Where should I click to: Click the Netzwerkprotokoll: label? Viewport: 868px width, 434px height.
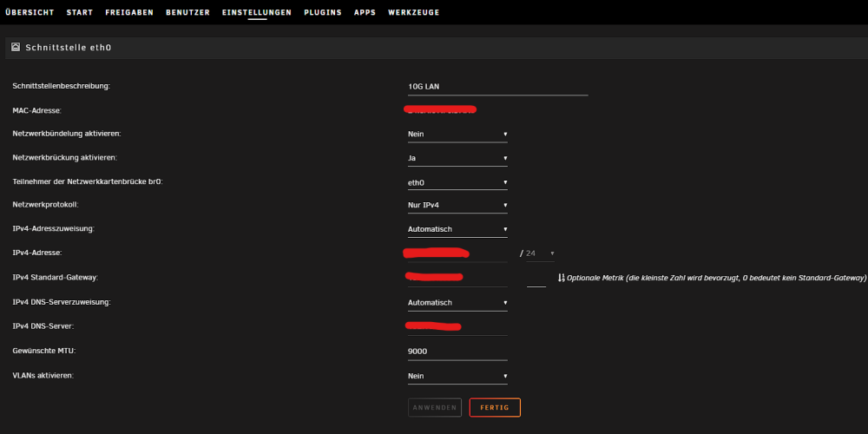click(45, 205)
